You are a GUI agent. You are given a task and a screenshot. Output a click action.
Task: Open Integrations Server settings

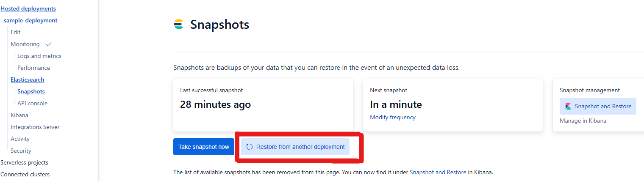(35, 127)
